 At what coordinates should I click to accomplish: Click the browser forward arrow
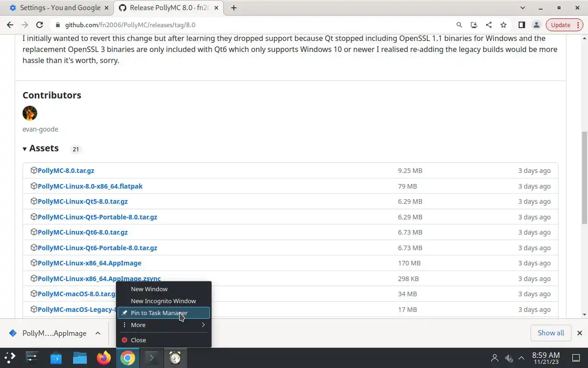pyautogui.click(x=25, y=25)
